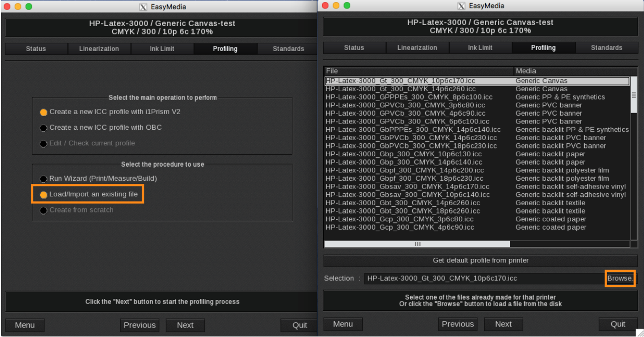The image size is (644, 337).
Task: Click Previous in the left window
Action: point(140,325)
